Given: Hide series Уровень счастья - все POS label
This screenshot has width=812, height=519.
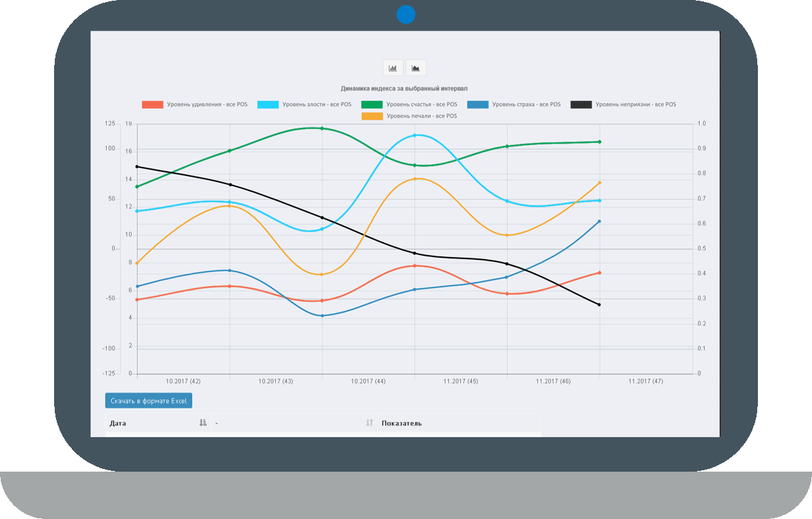Looking at the screenshot, I should pos(422,104).
